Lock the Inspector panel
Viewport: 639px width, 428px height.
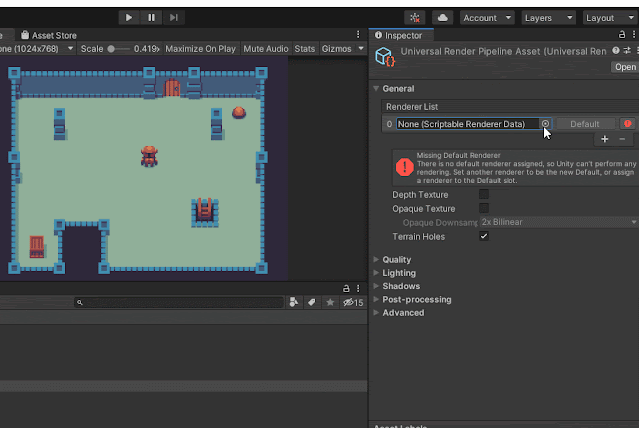621,35
